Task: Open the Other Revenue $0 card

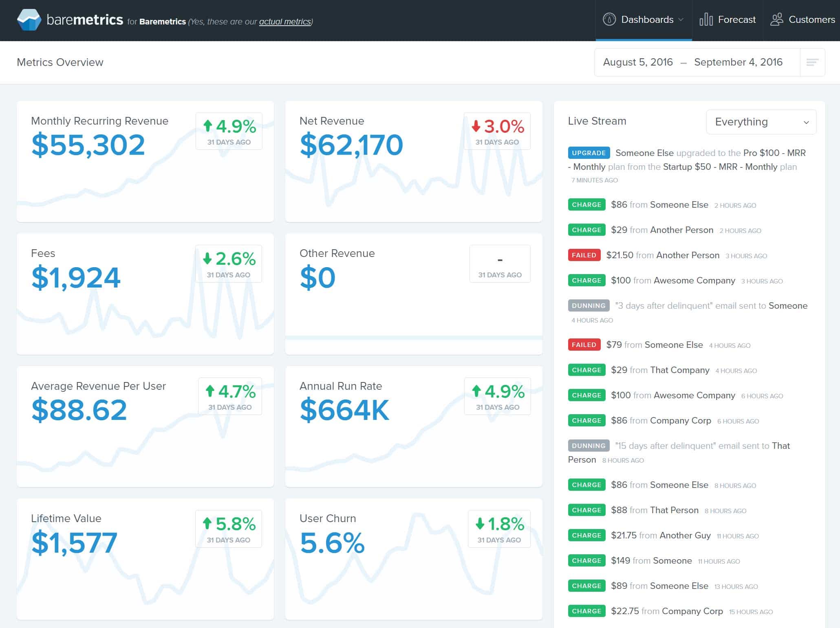Action: tap(414, 294)
